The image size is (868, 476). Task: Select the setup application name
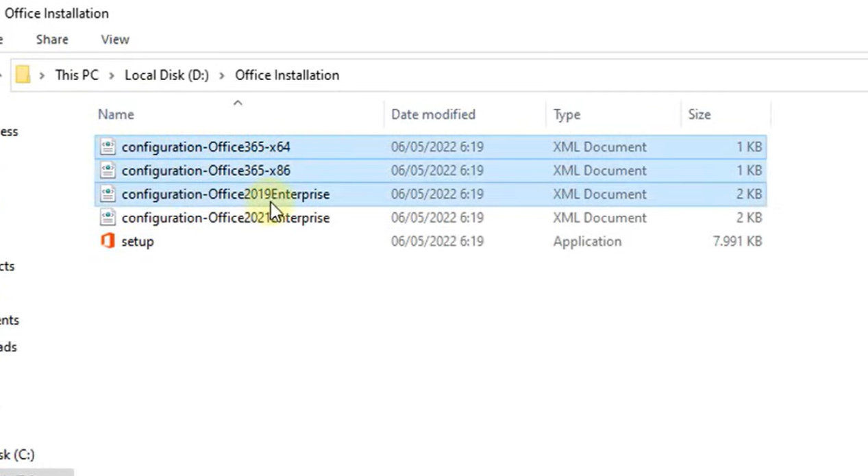138,241
